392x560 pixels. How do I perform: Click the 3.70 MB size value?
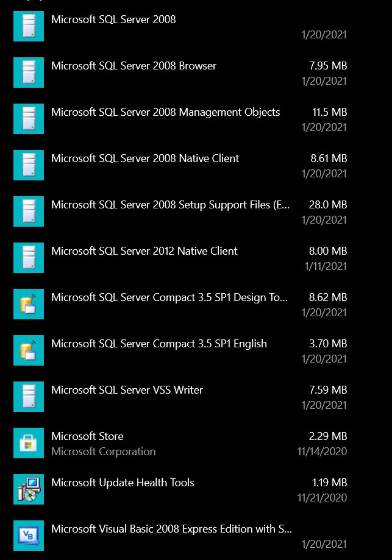point(328,344)
